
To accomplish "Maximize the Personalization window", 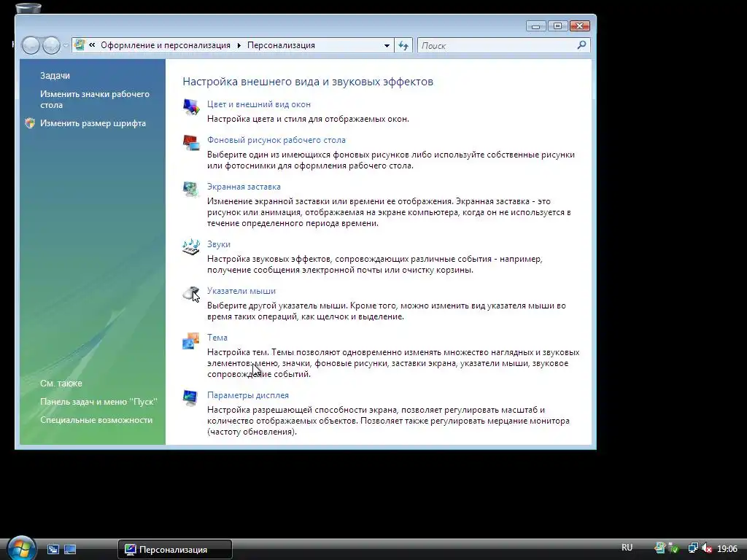I will [557, 26].
